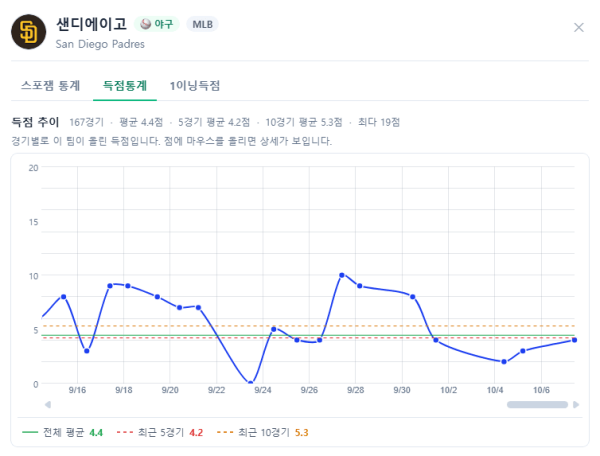The image size is (600, 456).
Task: Click the chart horizontal scrollbar thumb
Action: pyautogui.click(x=537, y=404)
